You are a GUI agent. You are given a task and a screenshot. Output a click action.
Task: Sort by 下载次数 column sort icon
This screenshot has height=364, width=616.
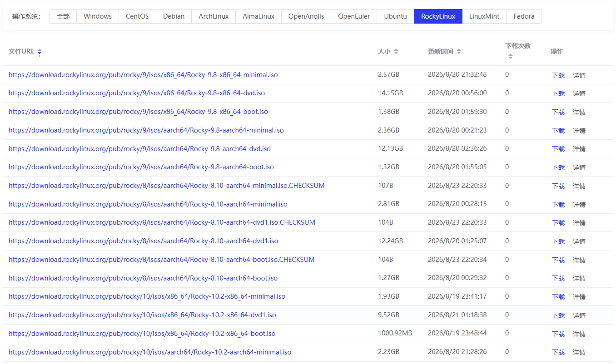(511, 56)
